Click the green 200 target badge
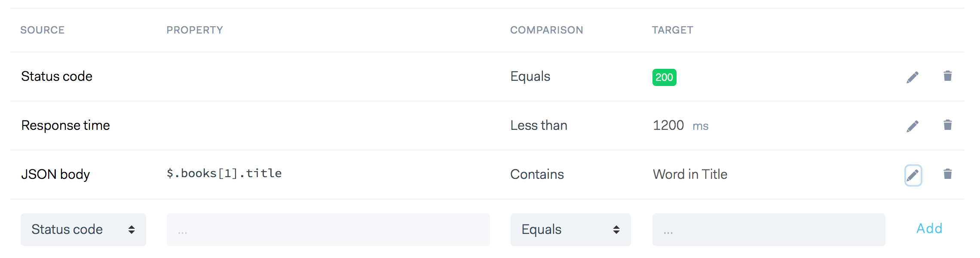 coord(665,78)
